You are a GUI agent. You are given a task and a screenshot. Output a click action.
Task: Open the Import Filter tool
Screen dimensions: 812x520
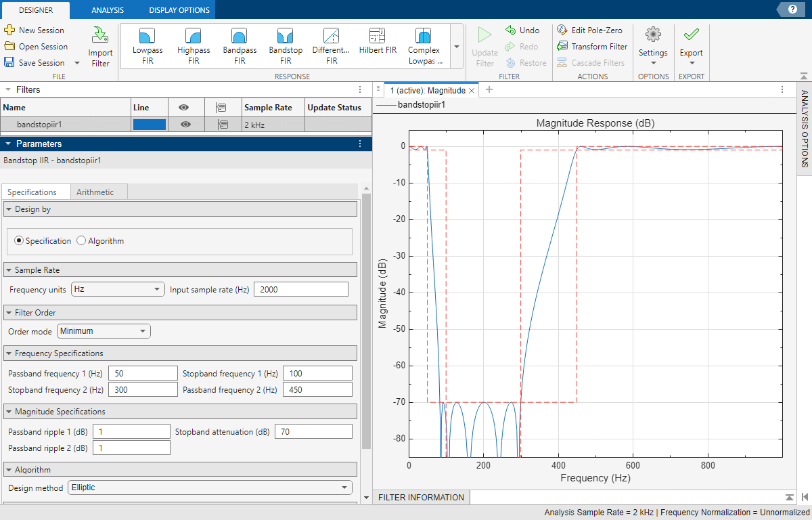point(100,45)
